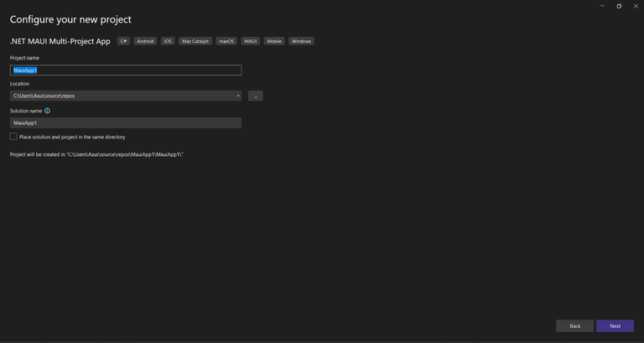Viewport: 644px width, 343px height.
Task: Go Back to previous step
Action: 574,325
